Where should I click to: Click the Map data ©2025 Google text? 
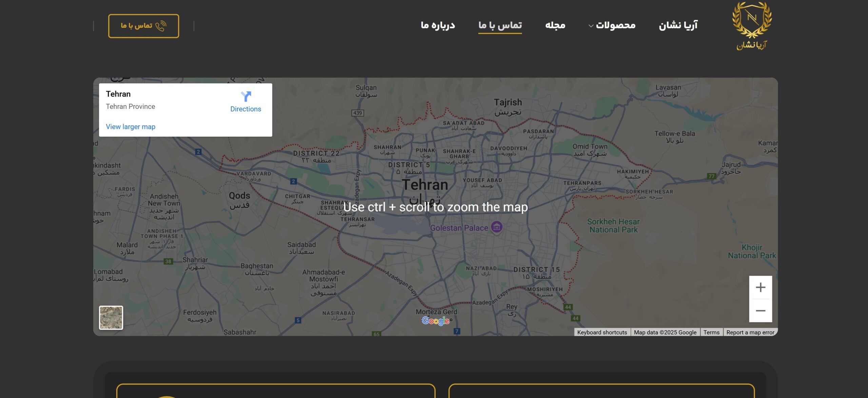click(x=665, y=332)
